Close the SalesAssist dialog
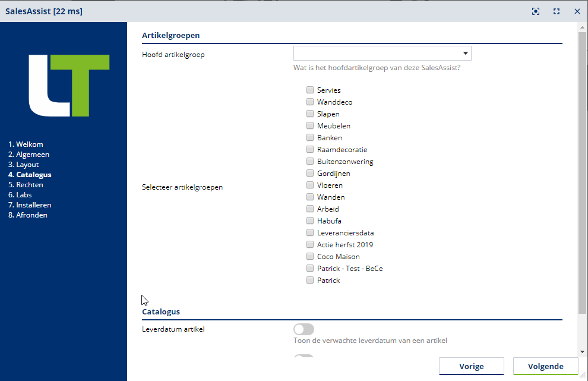 pyautogui.click(x=577, y=11)
